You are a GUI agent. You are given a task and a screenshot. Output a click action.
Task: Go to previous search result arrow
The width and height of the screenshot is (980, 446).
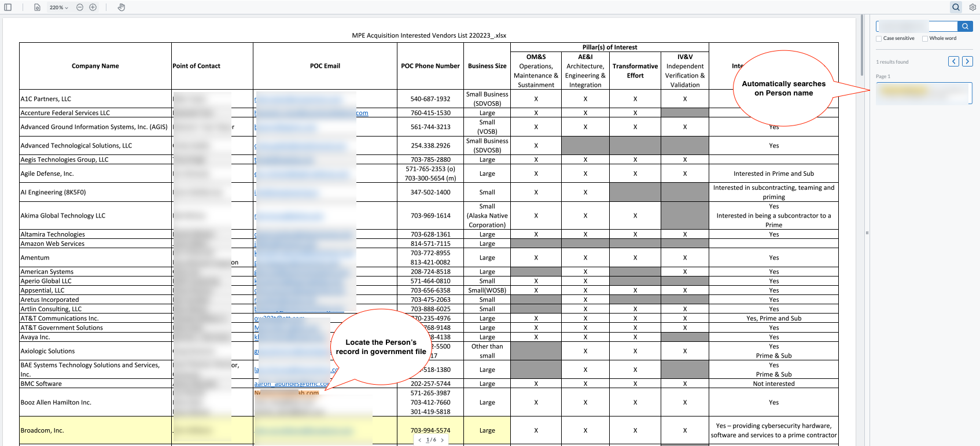point(953,61)
